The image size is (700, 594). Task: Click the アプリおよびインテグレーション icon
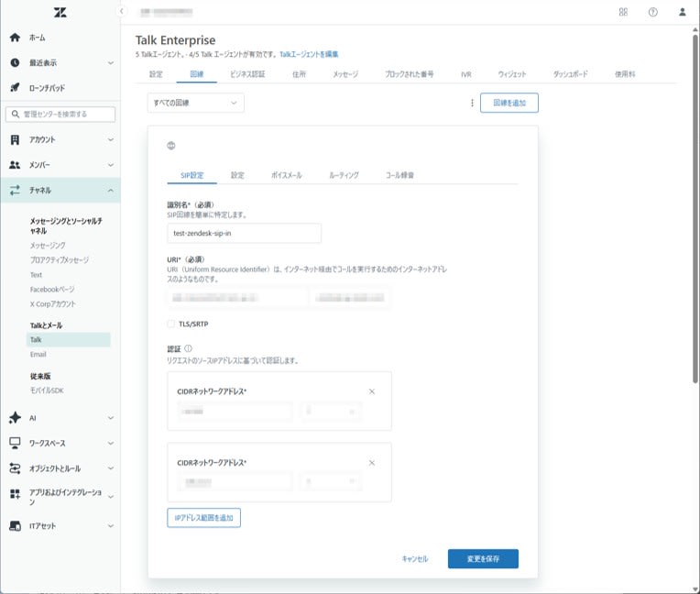coord(15,493)
